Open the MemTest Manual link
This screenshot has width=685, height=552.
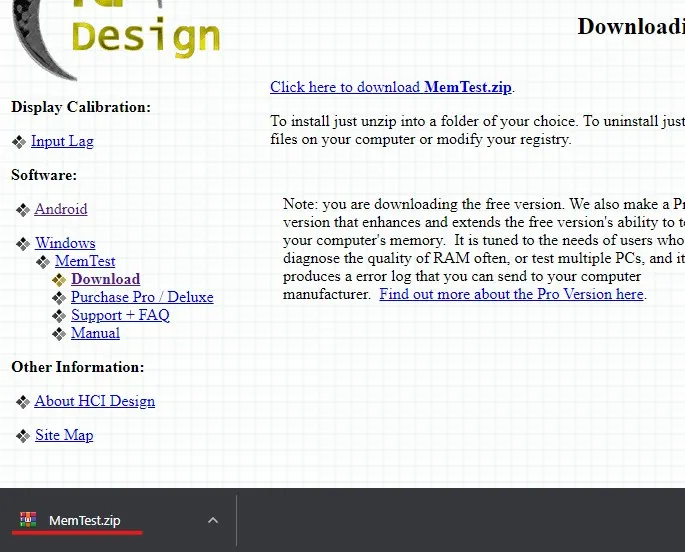point(95,333)
